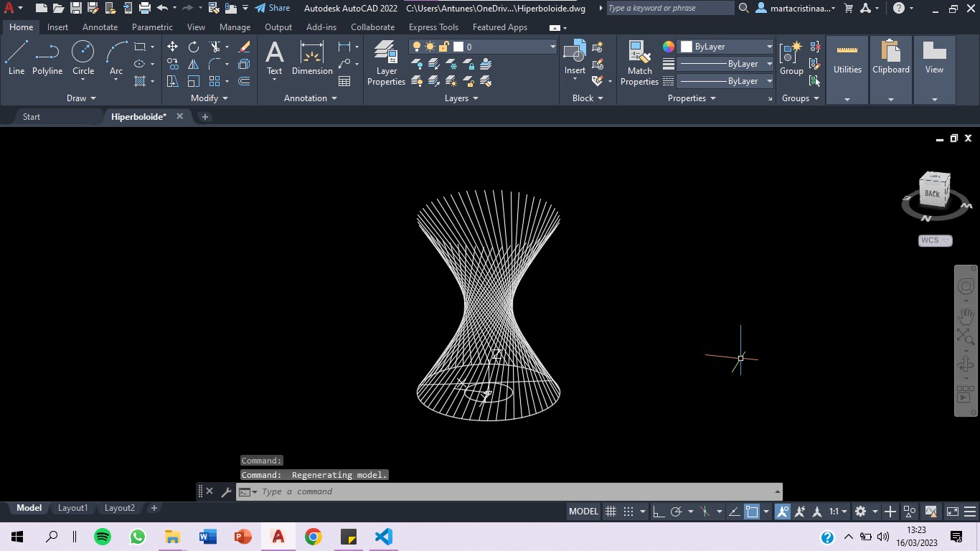This screenshot has width=980, height=551.
Task: Open the layer selection dropdown
Action: (x=552, y=47)
